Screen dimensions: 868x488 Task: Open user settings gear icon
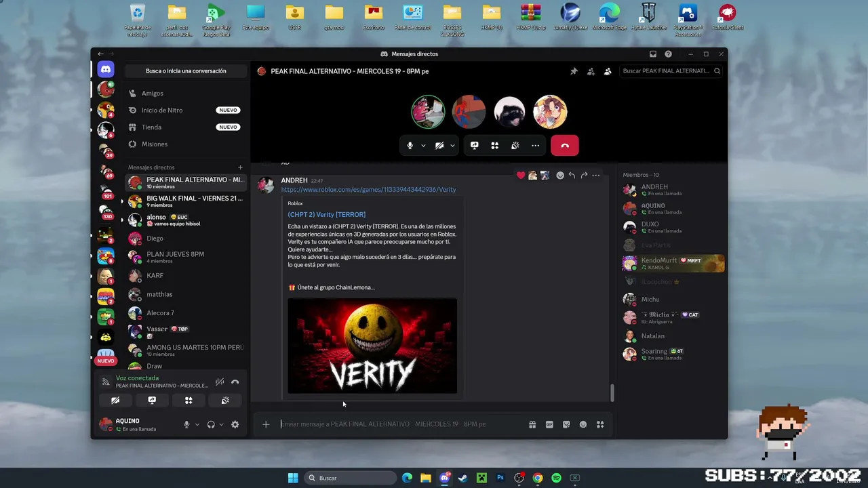[235, 424]
